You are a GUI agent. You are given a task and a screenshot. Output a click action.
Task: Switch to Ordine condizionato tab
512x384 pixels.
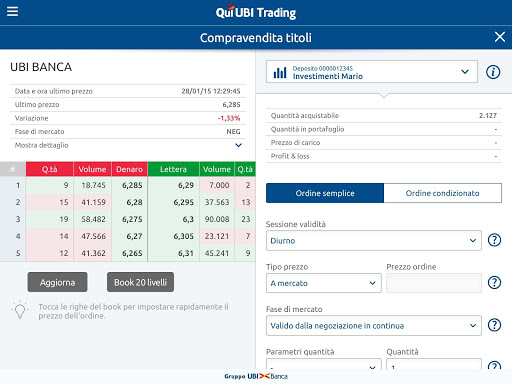click(x=443, y=193)
